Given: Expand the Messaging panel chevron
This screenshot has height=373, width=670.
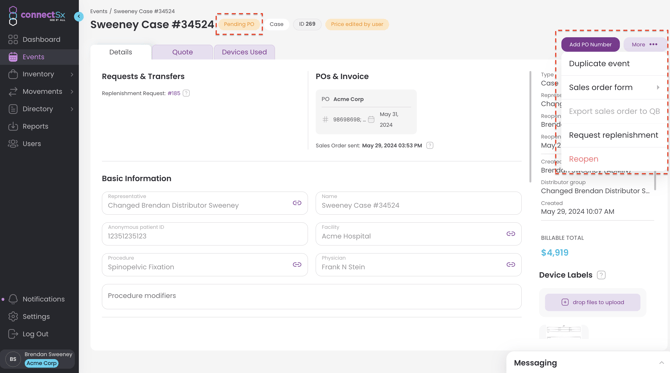Looking at the screenshot, I should pyautogui.click(x=661, y=363).
